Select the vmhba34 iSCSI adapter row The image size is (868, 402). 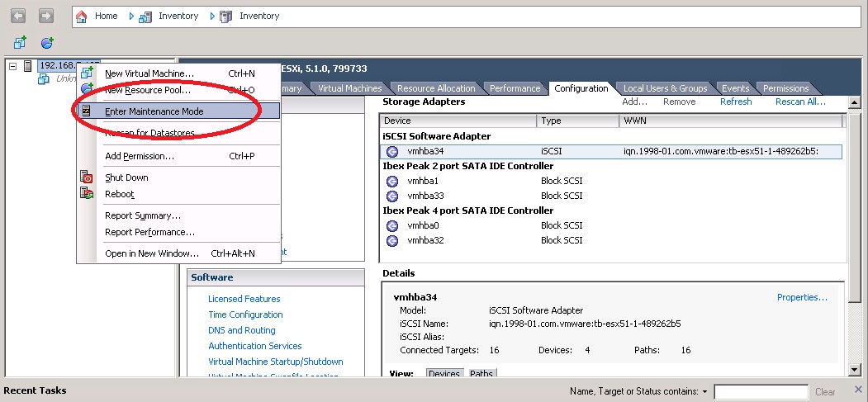pyautogui.click(x=426, y=151)
